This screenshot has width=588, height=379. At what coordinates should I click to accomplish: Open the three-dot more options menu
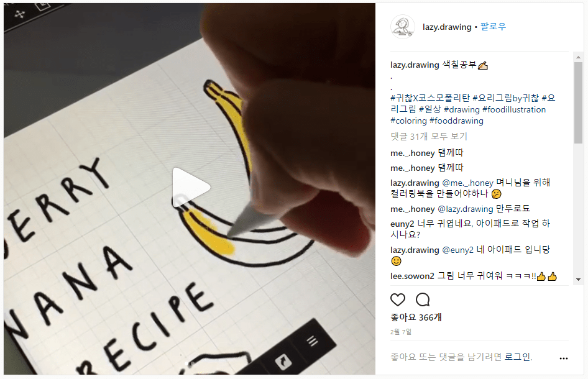(563, 358)
